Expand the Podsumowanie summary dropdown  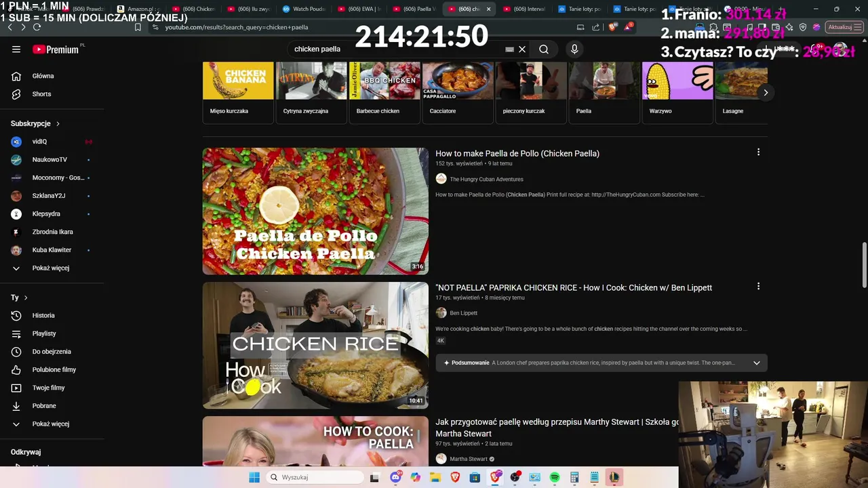(757, 363)
